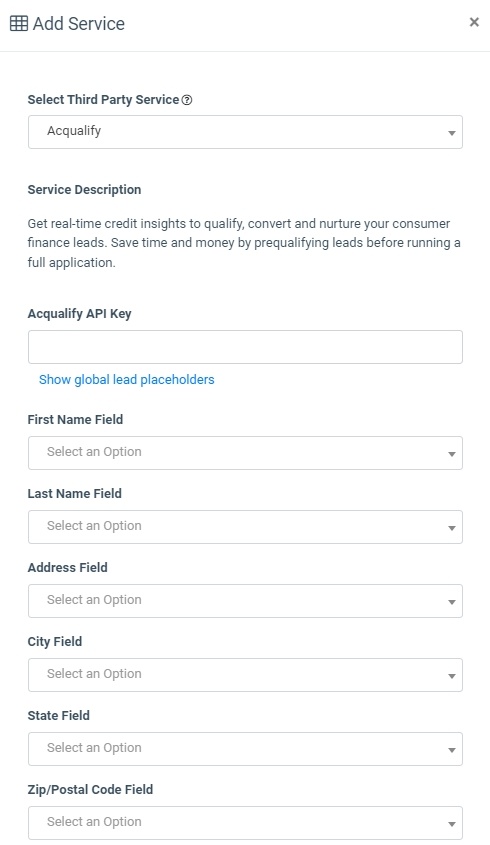Open the Zip/Postal Code Field dropdown
490x845 pixels.
pos(245,823)
